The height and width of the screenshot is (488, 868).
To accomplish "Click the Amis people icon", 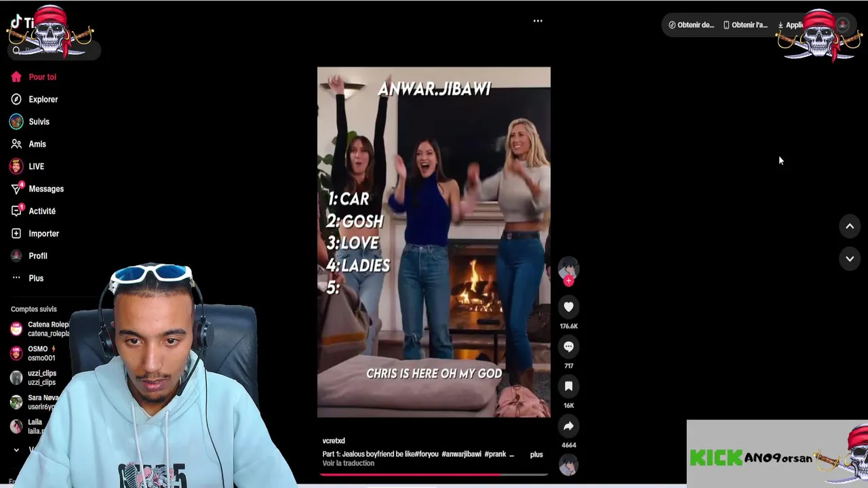I will pos(16,144).
